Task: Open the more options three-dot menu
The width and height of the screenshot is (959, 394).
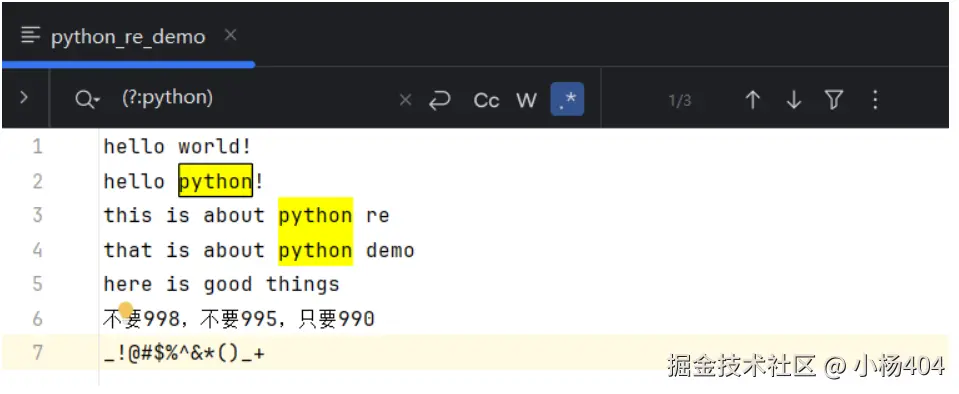Action: [875, 100]
